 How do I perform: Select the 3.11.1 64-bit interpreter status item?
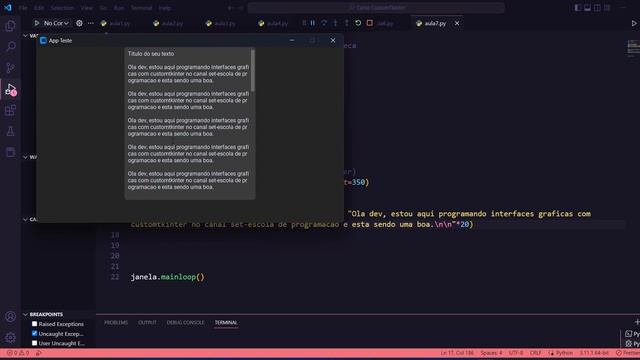coord(594,353)
